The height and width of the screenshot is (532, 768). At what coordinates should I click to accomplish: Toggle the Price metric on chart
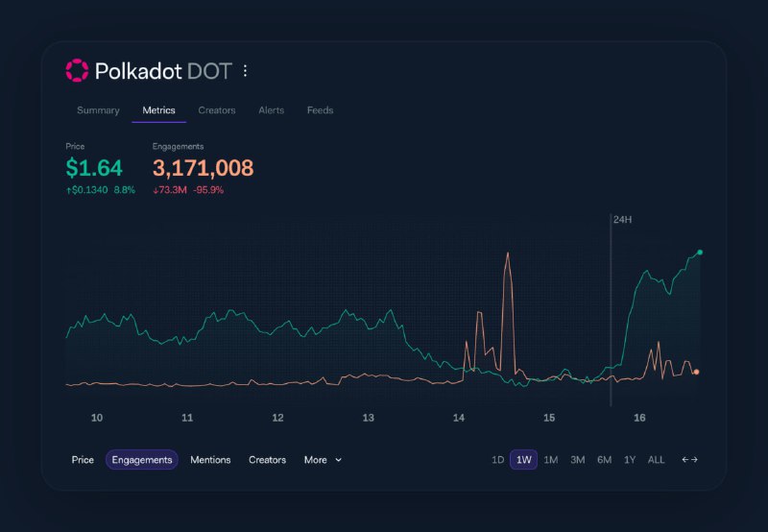(83, 460)
